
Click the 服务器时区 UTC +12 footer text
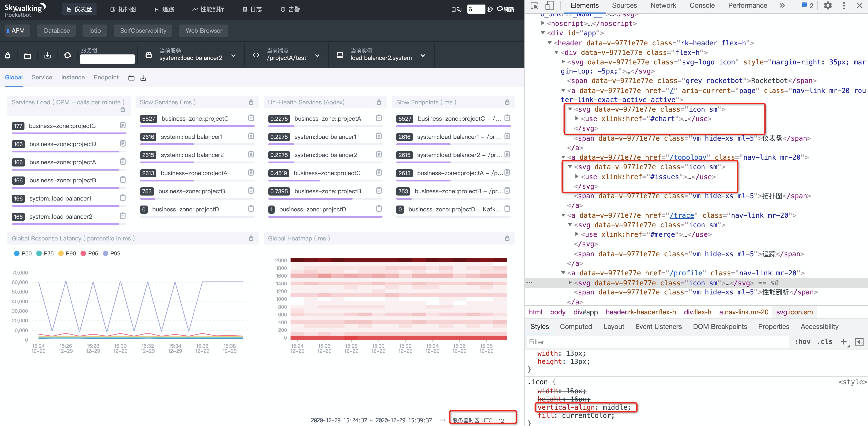[x=478, y=420]
